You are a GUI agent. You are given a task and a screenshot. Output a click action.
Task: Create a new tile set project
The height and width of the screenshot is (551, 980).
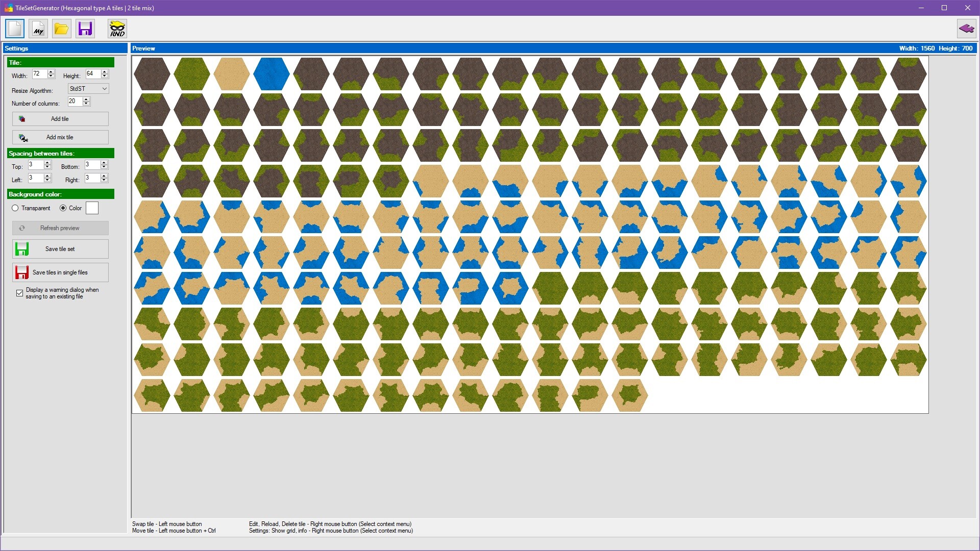[x=14, y=29]
